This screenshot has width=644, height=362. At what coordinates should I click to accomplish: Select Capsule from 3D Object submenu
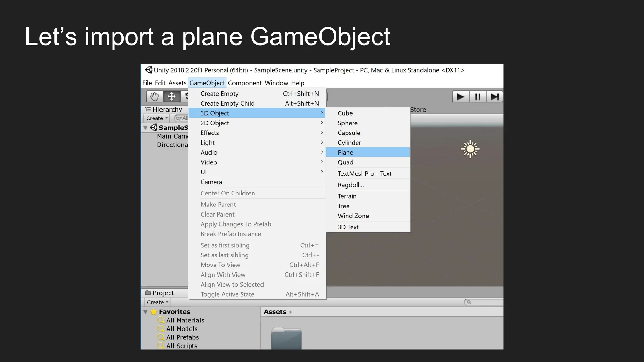pyautogui.click(x=368, y=133)
